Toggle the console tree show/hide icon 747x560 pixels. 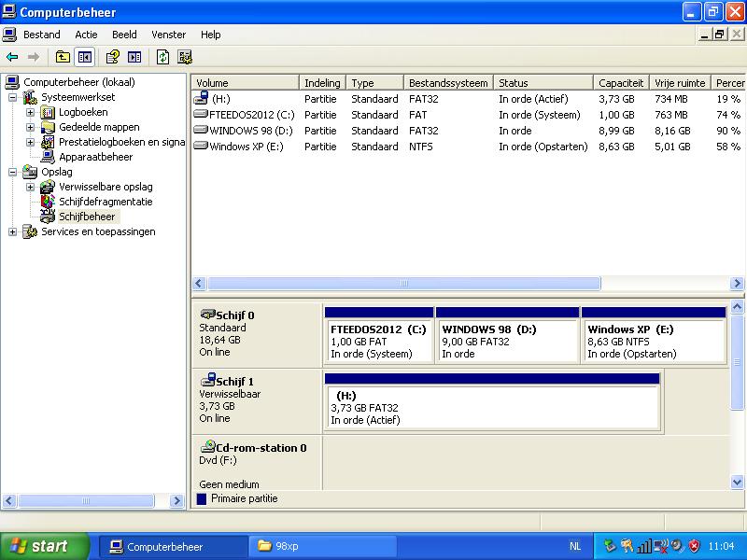pyautogui.click(x=85, y=58)
